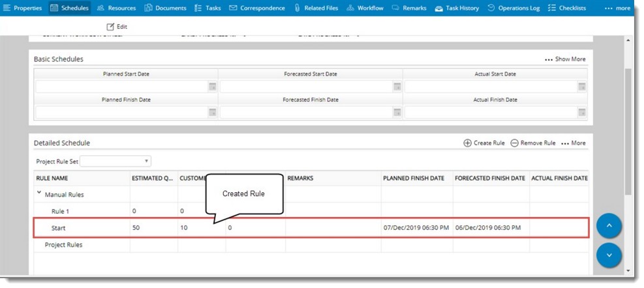Screen dimensions: 644x288
Task: Open calendar picker for Planned Finish Date
Action: [x=212, y=112]
